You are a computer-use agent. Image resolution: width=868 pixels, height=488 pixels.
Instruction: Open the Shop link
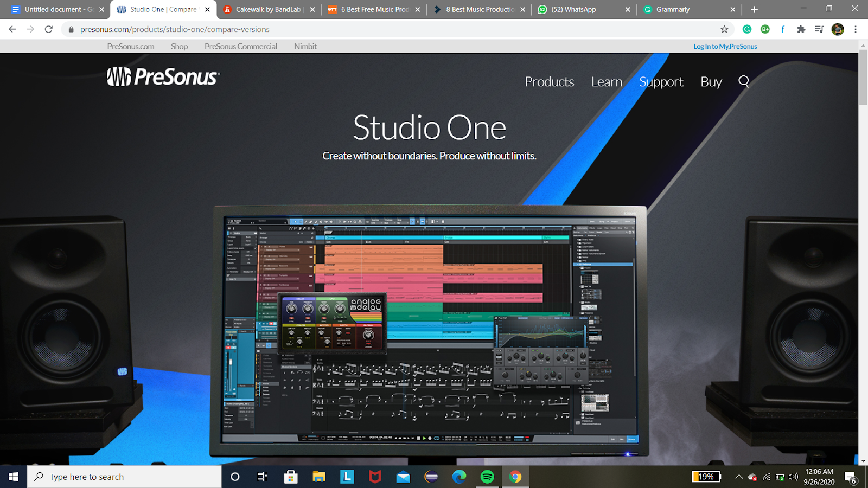tap(179, 47)
